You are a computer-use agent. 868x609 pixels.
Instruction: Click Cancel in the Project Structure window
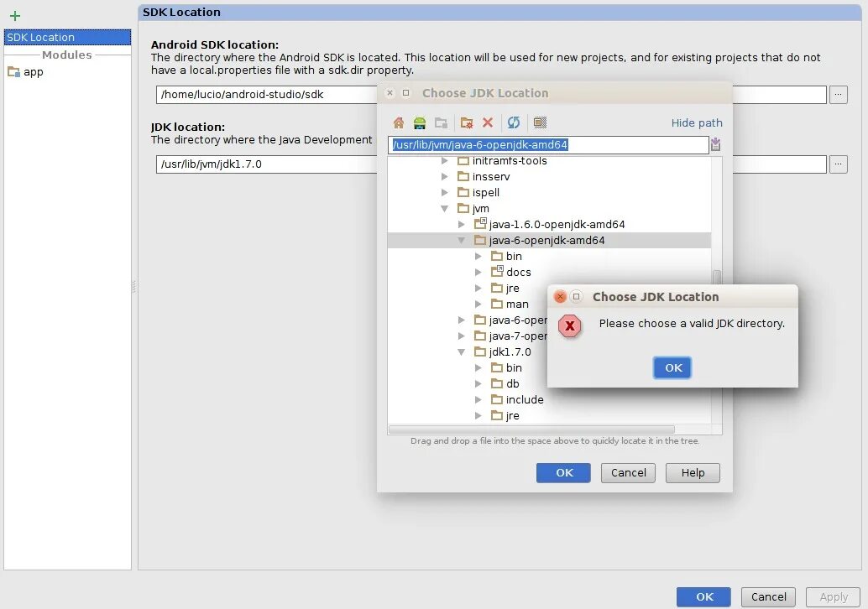coord(768,596)
